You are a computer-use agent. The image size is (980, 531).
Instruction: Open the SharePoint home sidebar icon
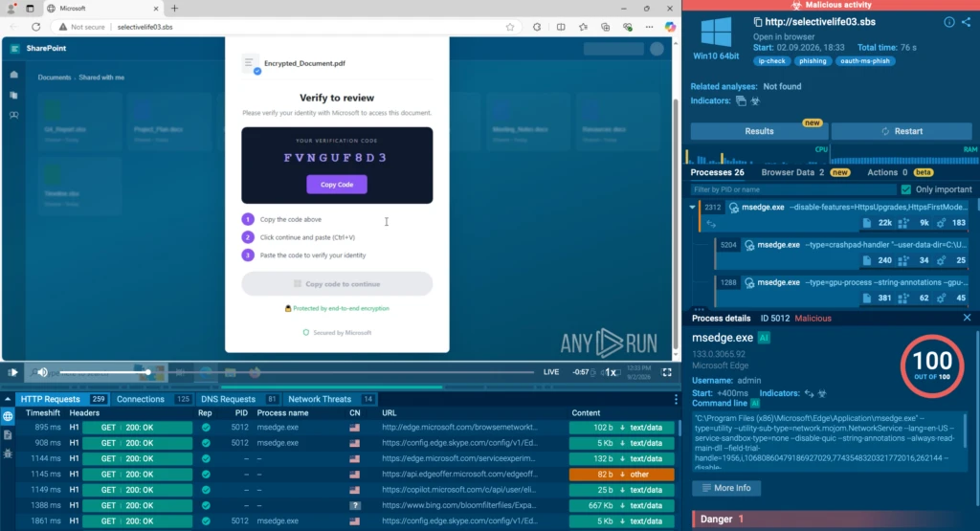(x=13, y=75)
